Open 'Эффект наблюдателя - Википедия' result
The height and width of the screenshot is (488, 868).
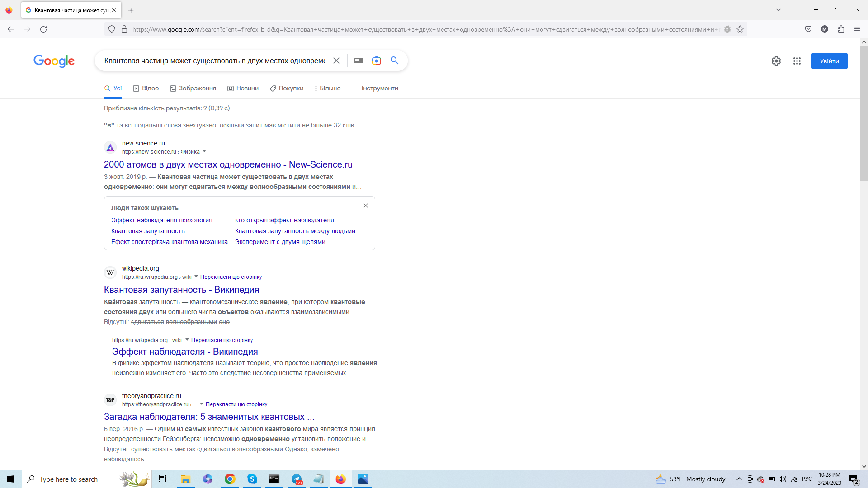click(x=185, y=352)
